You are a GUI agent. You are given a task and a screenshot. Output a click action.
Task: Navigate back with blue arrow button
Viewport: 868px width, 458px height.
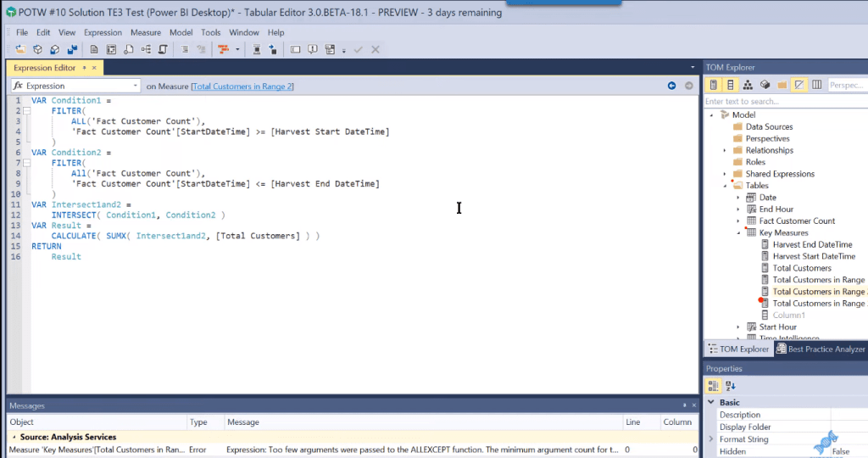click(671, 86)
